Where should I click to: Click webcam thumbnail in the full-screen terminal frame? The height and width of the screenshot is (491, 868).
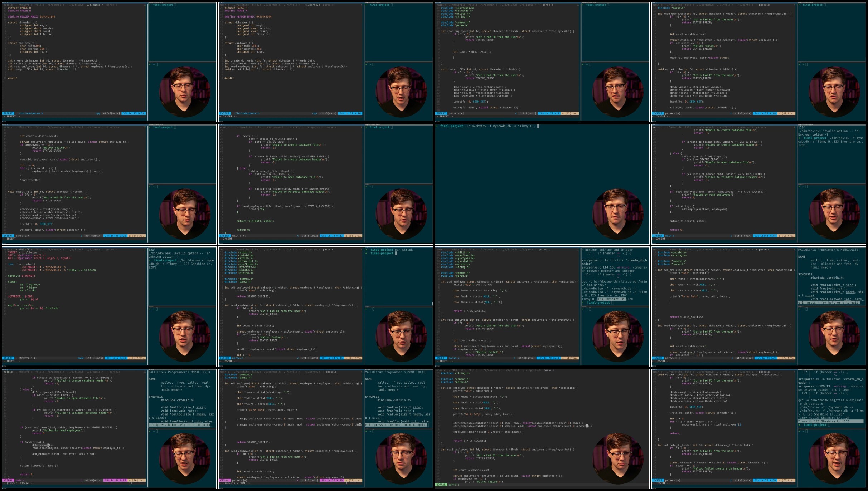(618, 214)
